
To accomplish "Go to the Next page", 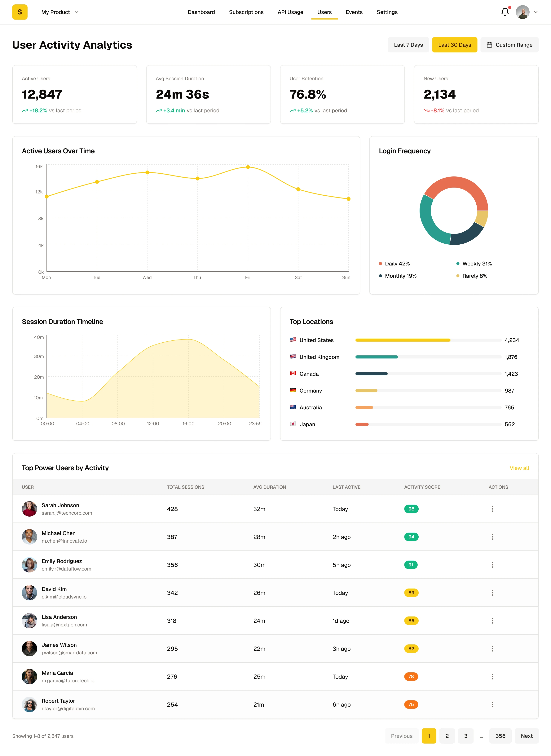I will pyautogui.click(x=526, y=736).
